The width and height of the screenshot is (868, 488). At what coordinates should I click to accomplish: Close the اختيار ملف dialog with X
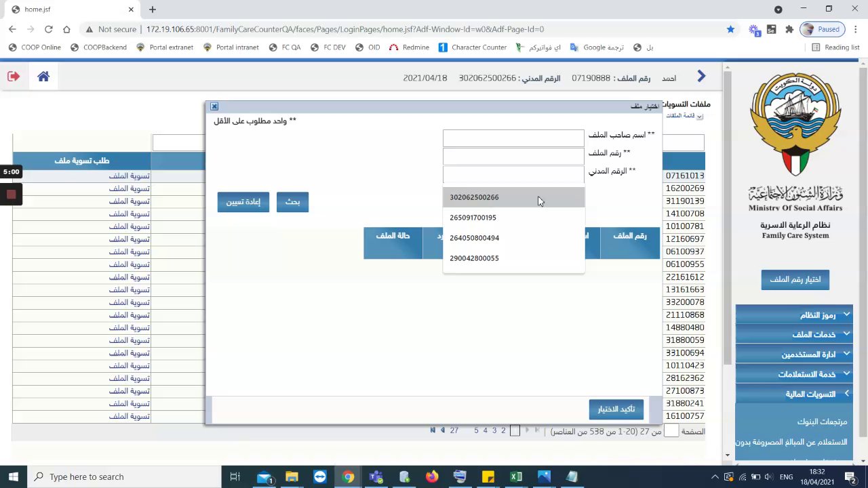(x=214, y=106)
